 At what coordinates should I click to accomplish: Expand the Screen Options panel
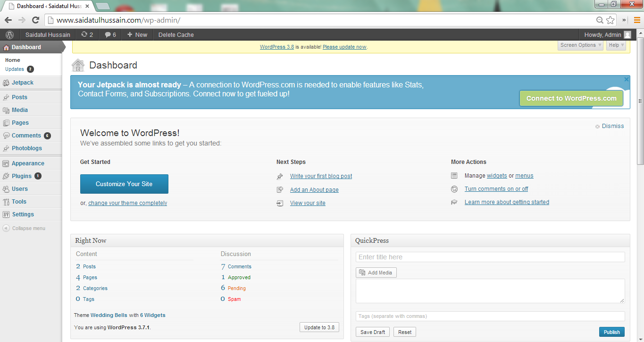581,45
